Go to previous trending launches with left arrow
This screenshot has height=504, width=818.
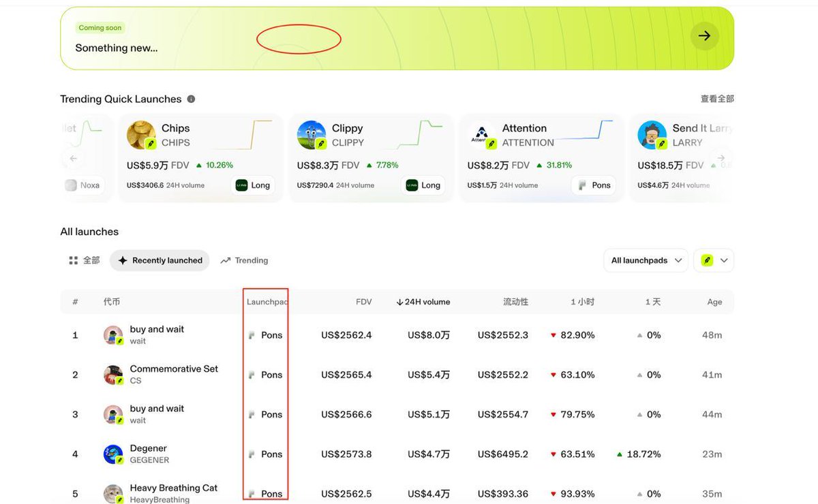pos(74,158)
